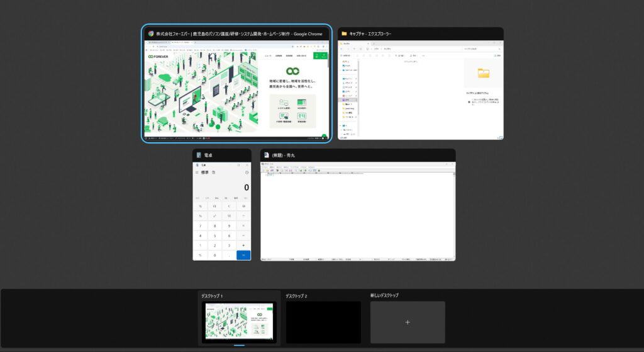Click the キャプチャ - エクスプローラー title text

pos(379,33)
